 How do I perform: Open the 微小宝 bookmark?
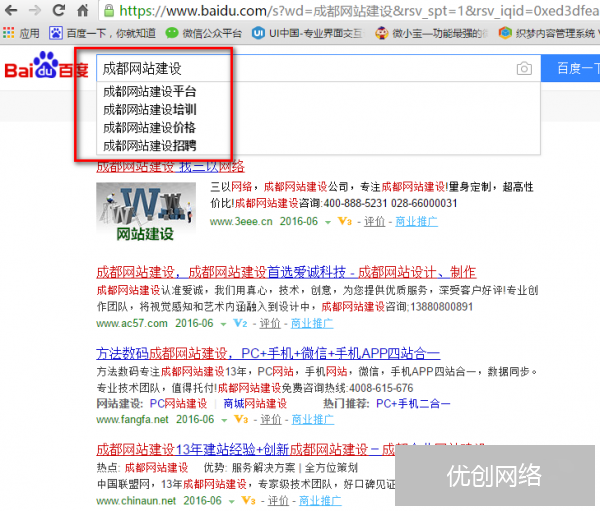pyautogui.click(x=431, y=33)
